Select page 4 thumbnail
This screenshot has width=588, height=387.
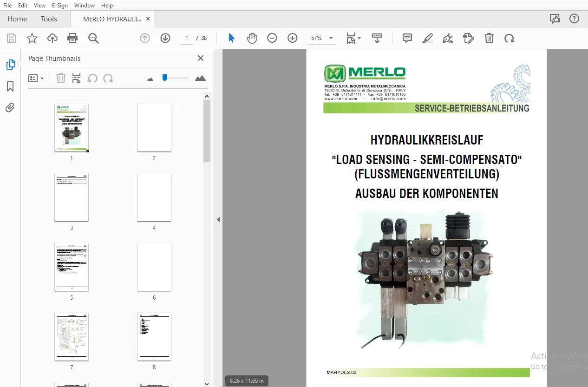tap(154, 197)
